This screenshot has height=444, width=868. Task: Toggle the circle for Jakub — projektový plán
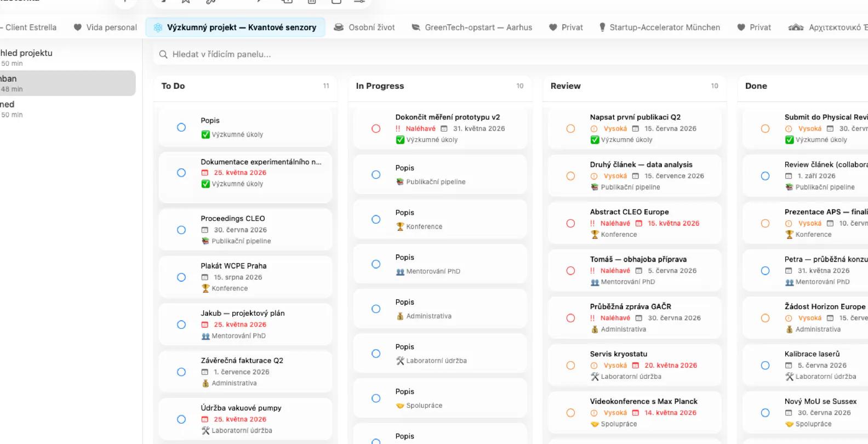coord(181,325)
